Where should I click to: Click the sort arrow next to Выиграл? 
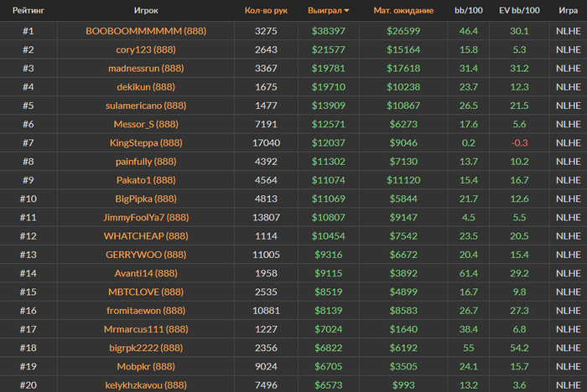[346, 11]
